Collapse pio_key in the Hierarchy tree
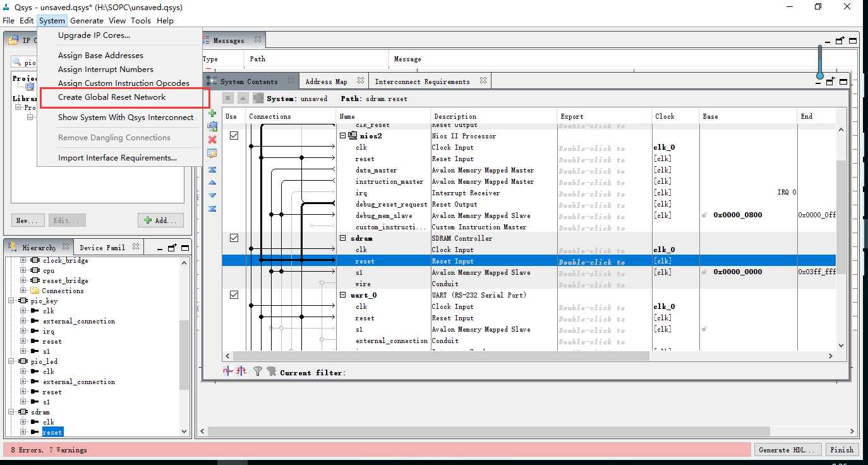 tap(11, 301)
